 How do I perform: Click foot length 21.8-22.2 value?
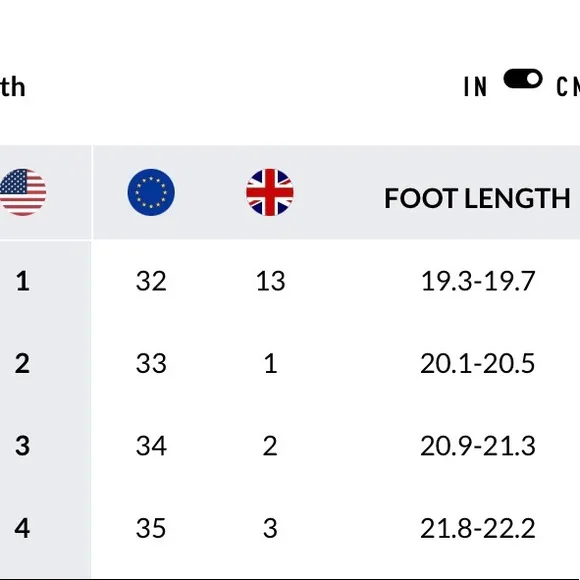(478, 528)
